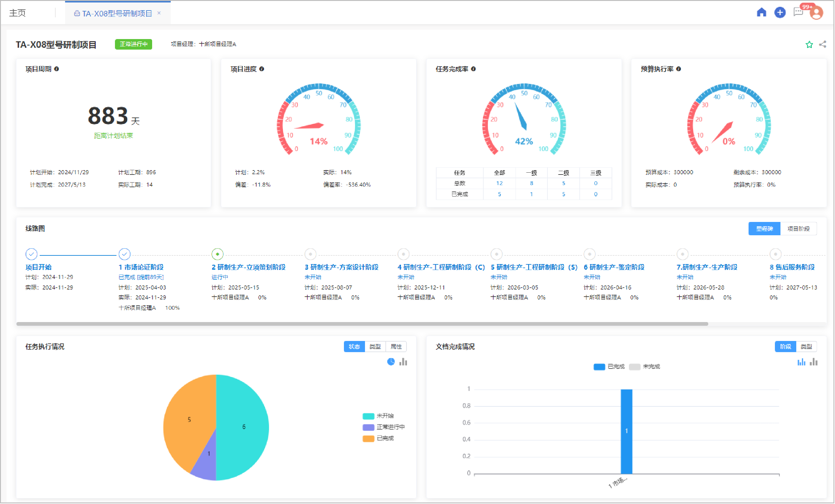This screenshot has width=835, height=504.
Task: Open the user avatar profile
Action: pyautogui.click(x=816, y=13)
